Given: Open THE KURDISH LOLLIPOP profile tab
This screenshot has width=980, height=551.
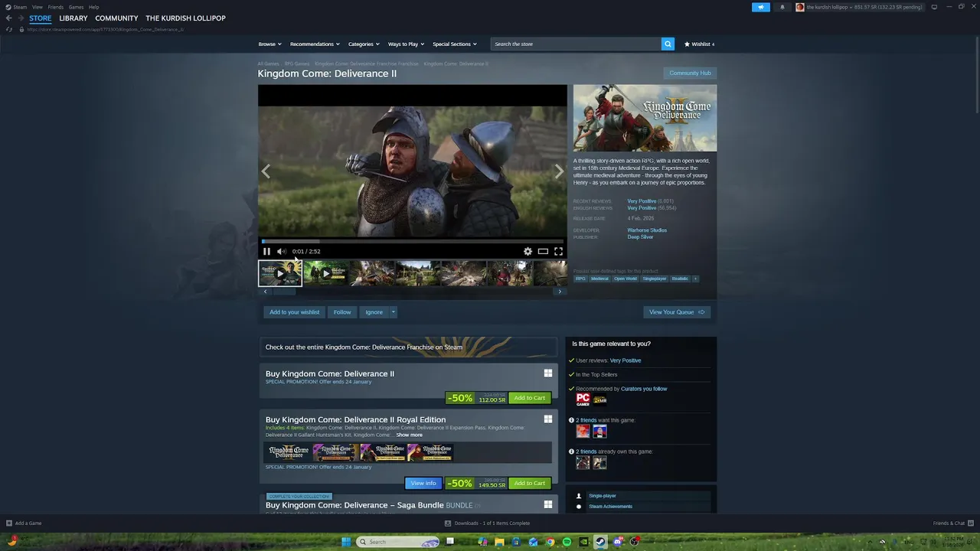Looking at the screenshot, I should point(185,18).
